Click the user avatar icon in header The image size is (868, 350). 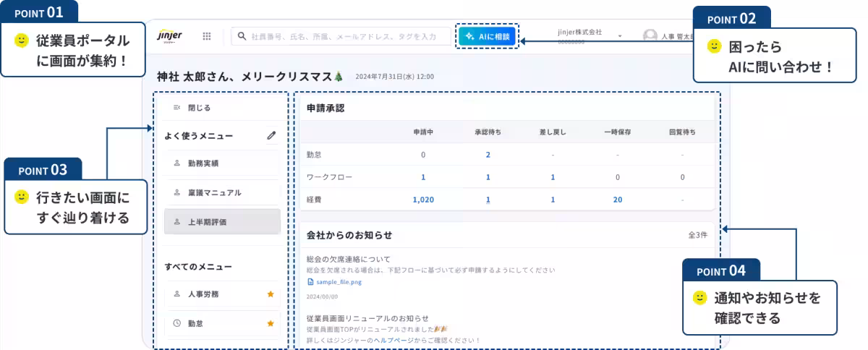tap(650, 36)
